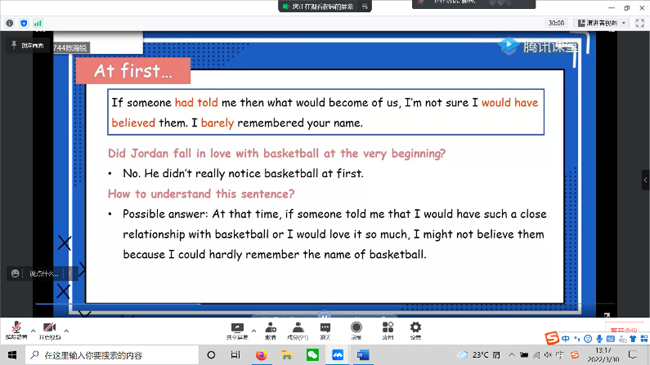Click the Share Screen icon
650x365 pixels.
(x=237, y=331)
